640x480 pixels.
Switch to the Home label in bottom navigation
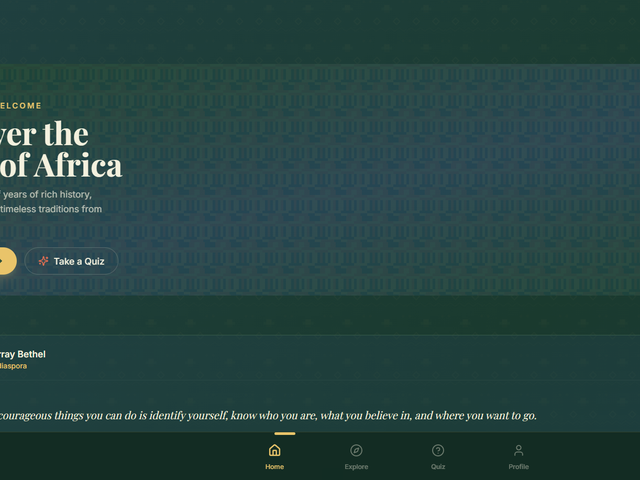274,467
